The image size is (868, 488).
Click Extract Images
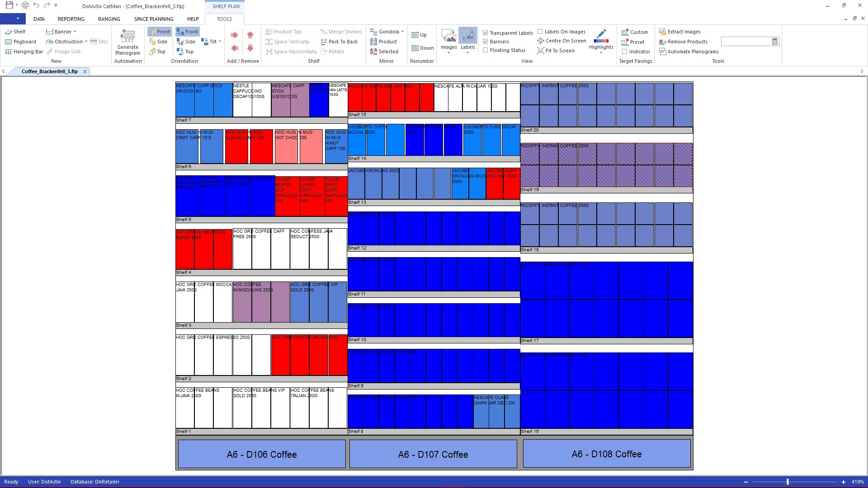click(x=680, y=32)
